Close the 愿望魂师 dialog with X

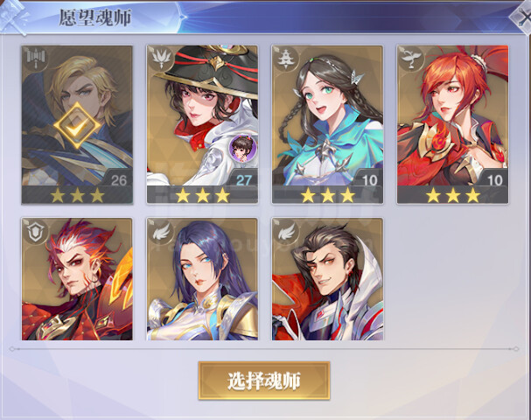click(x=523, y=17)
